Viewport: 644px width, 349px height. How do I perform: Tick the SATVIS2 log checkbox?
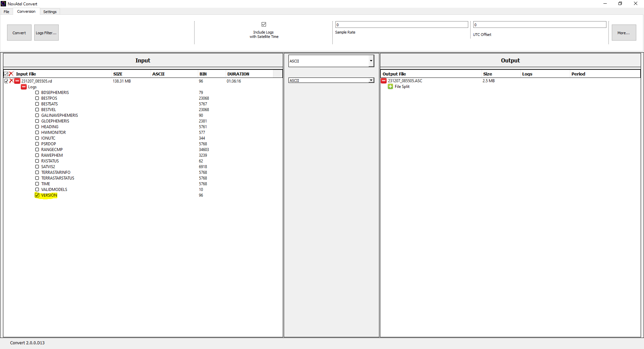coord(37,167)
